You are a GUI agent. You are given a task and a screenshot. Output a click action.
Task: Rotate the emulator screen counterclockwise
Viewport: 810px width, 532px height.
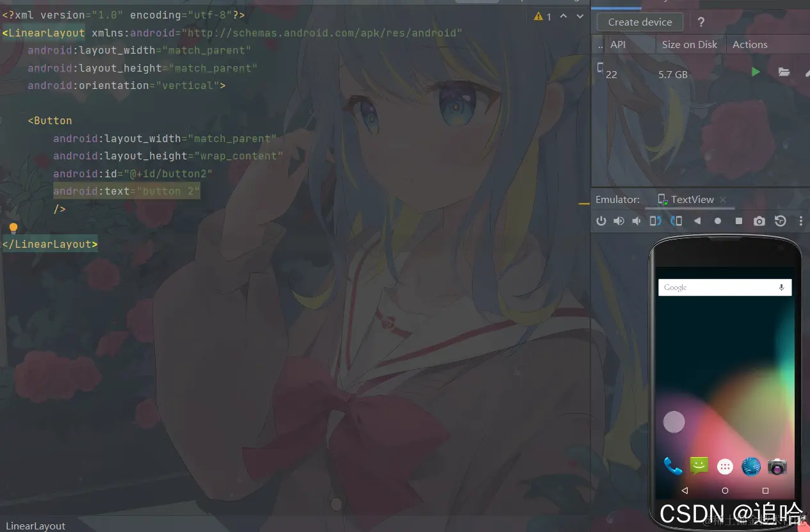(x=654, y=220)
